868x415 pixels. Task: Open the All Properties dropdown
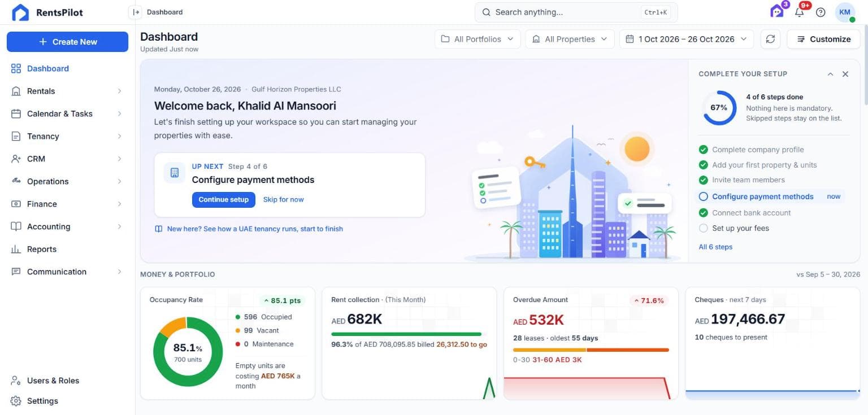point(570,39)
